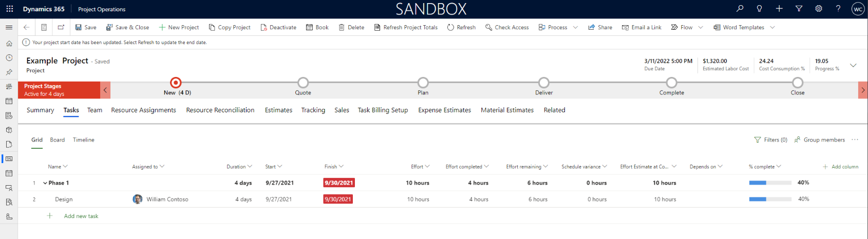Click Design percent complete progress bar
The height and width of the screenshot is (239, 868).
pyautogui.click(x=770, y=199)
